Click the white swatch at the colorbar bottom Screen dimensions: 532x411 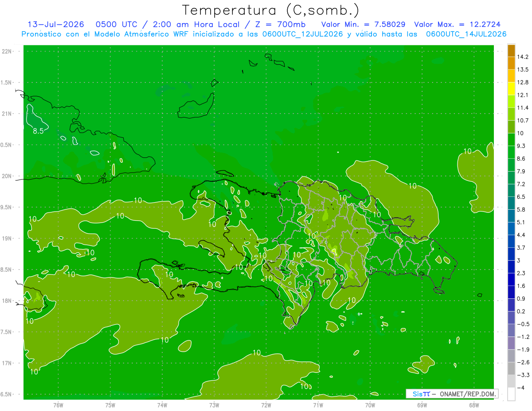511,394
